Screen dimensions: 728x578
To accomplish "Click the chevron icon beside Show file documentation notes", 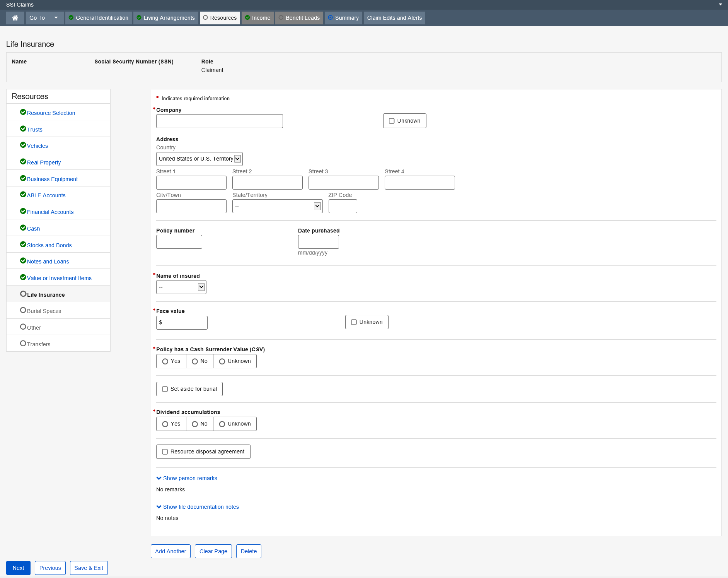I will [x=159, y=507].
